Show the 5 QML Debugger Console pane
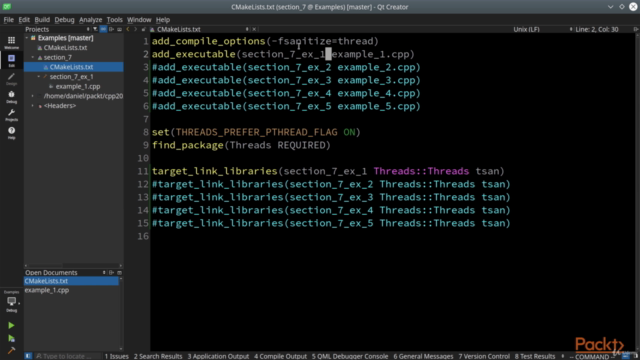 click(350, 356)
